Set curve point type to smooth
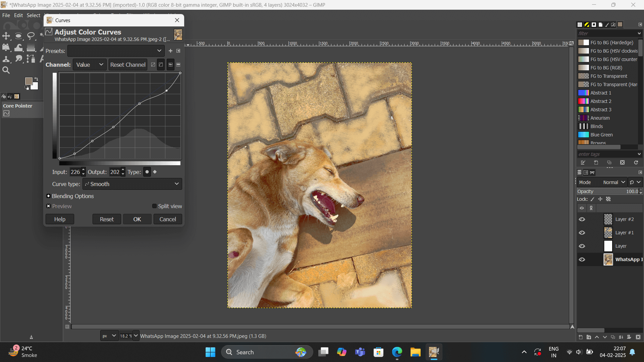This screenshot has height=362, width=644. pos(147,172)
